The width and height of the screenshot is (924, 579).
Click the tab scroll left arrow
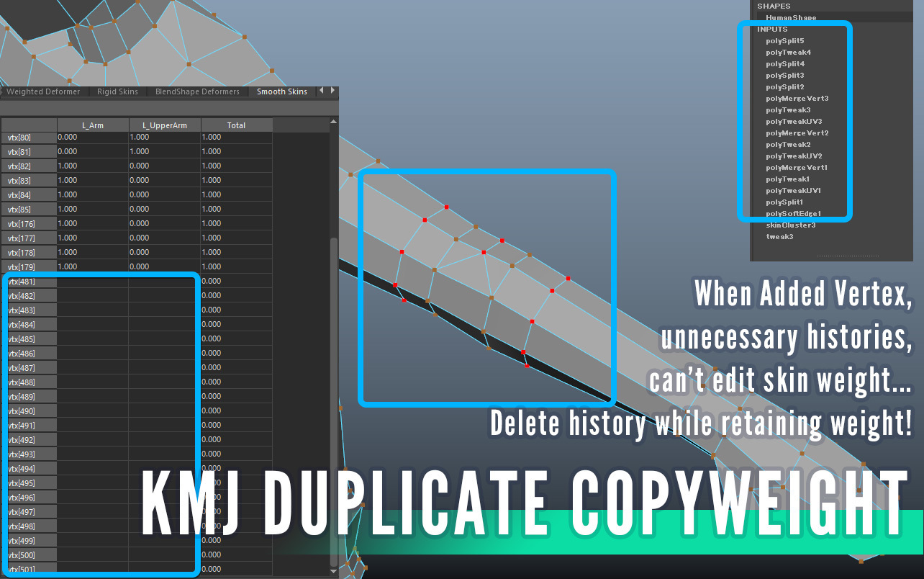pyautogui.click(x=322, y=91)
